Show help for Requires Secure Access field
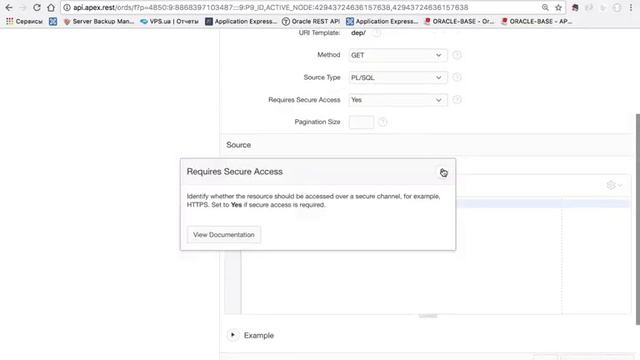640x360 pixels. coord(457,100)
